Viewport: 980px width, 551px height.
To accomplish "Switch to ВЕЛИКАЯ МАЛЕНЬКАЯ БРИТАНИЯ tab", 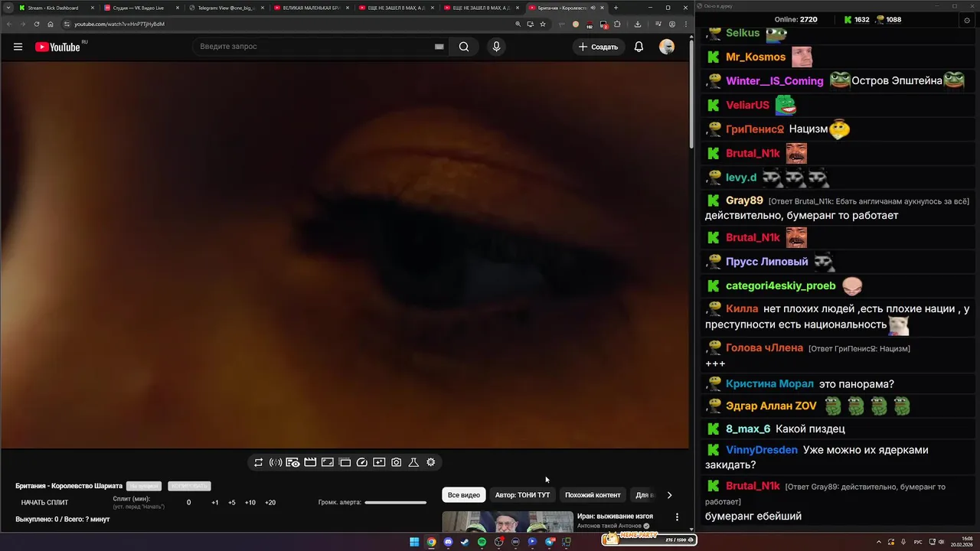I will pyautogui.click(x=312, y=8).
